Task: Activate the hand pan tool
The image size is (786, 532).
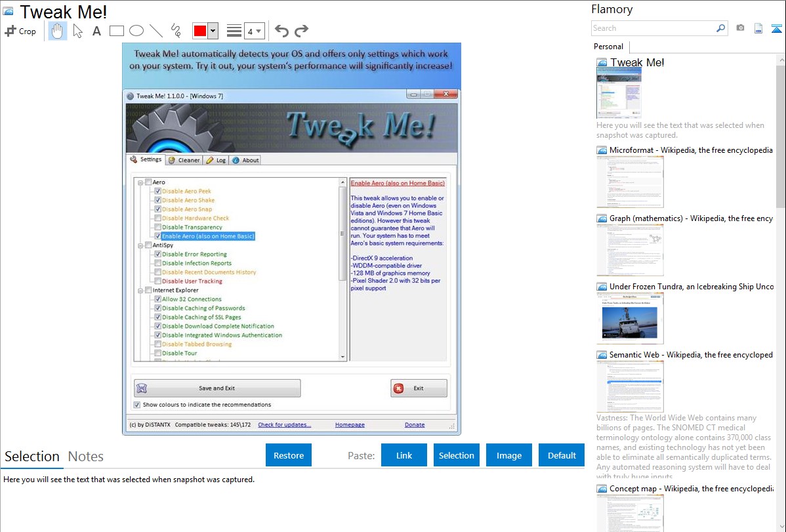Action: pyautogui.click(x=57, y=31)
